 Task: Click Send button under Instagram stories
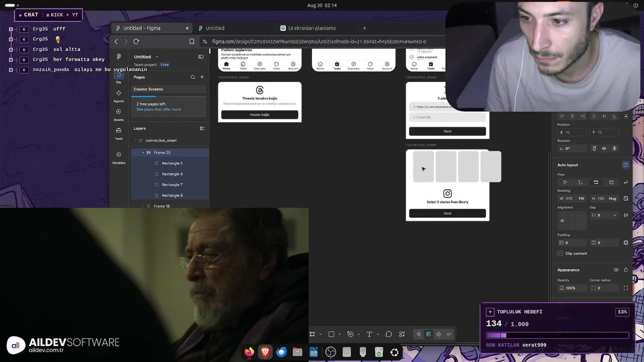pos(447,213)
